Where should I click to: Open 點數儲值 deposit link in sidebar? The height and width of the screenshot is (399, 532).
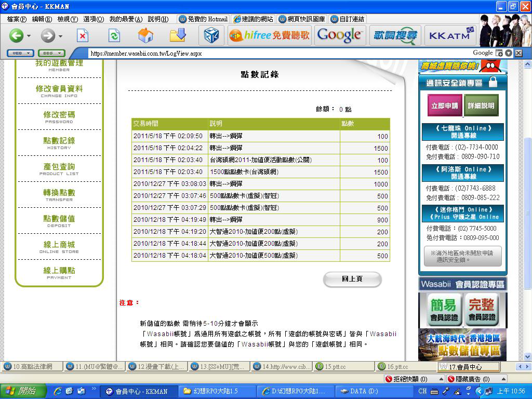tap(59, 220)
